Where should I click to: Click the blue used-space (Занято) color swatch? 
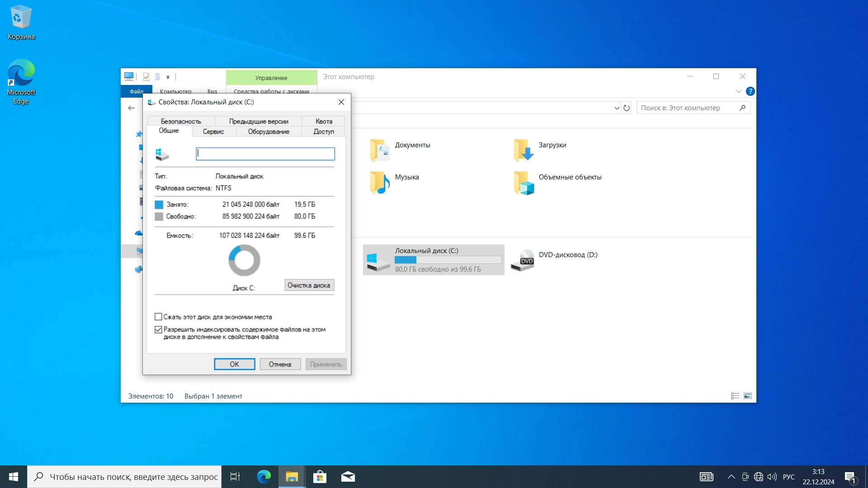pyautogui.click(x=159, y=205)
